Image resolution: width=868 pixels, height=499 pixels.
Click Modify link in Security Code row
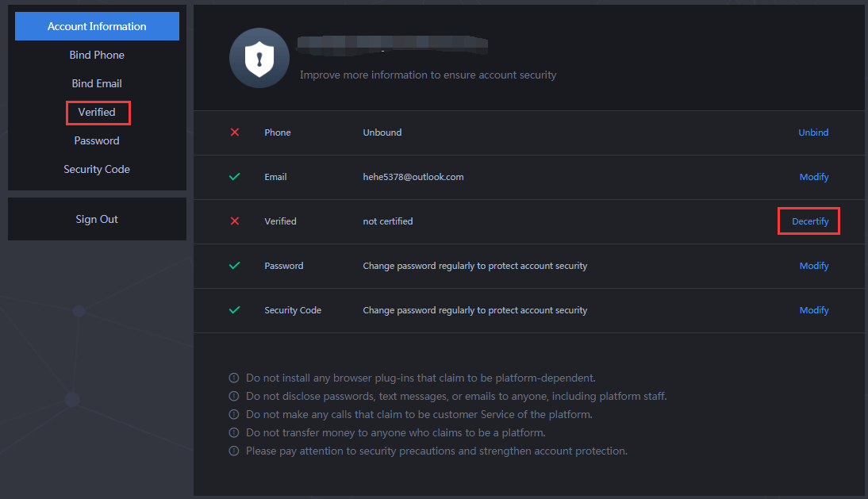[x=814, y=310]
